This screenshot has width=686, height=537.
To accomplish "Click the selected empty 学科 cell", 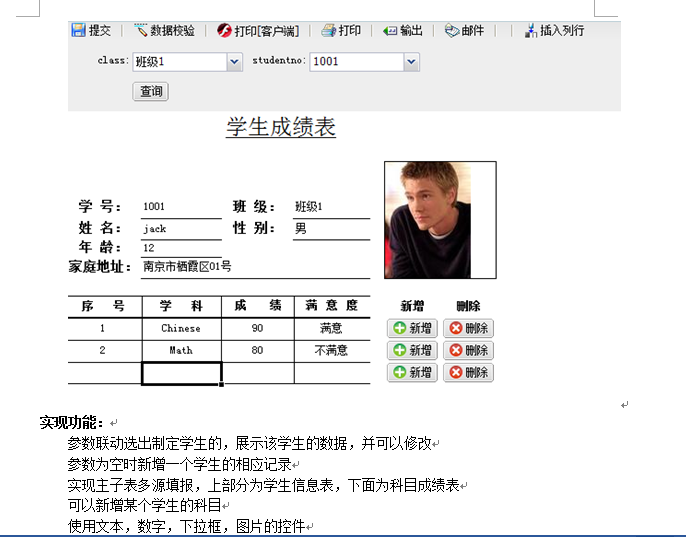I will [182, 373].
